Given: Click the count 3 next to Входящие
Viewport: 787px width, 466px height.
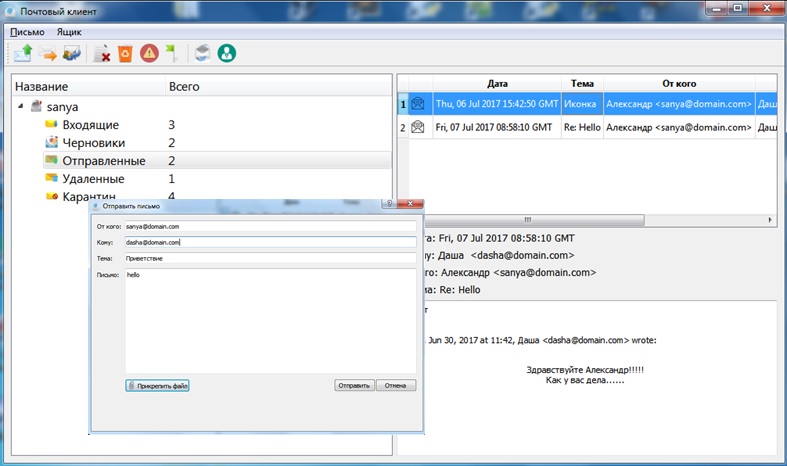Looking at the screenshot, I should tap(172, 125).
